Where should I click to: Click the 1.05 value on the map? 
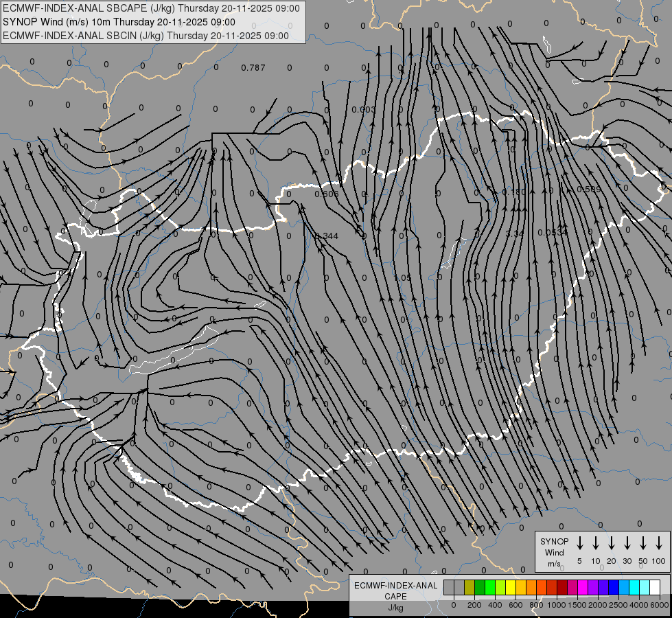[x=402, y=278]
